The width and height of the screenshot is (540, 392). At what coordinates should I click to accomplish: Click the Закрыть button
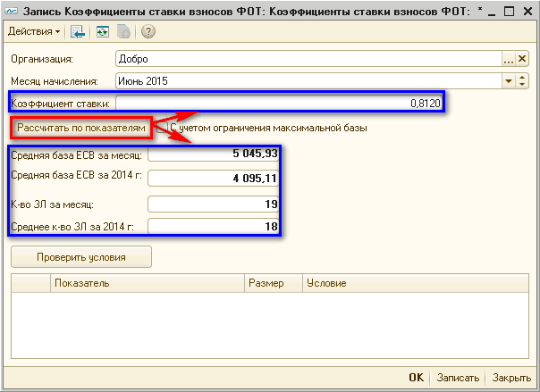(x=511, y=378)
